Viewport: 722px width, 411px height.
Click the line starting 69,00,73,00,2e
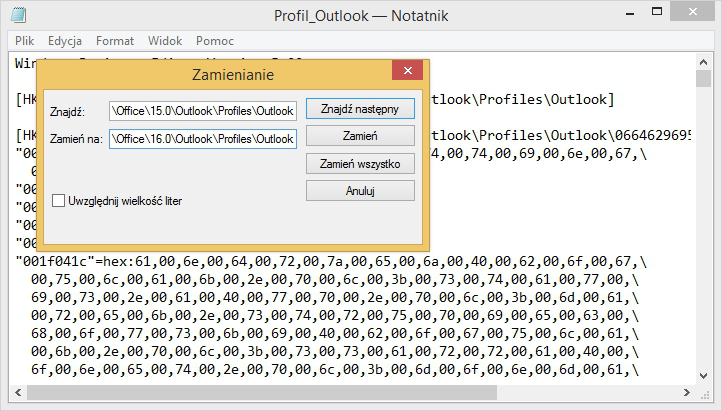(x=335, y=297)
